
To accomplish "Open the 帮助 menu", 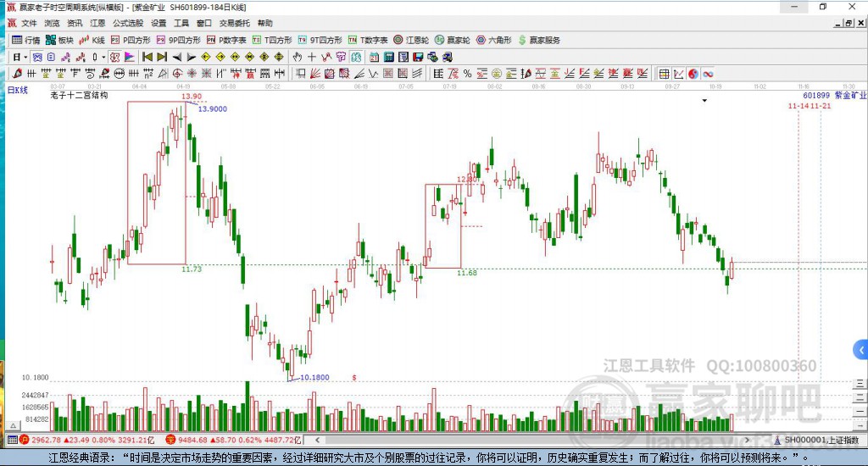I will pyautogui.click(x=265, y=23).
